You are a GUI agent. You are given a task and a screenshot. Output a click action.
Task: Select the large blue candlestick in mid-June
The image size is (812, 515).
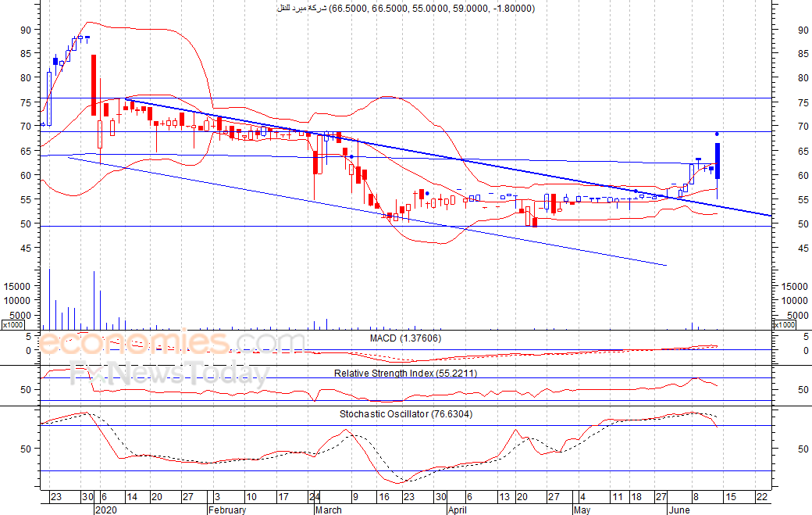tap(718, 161)
